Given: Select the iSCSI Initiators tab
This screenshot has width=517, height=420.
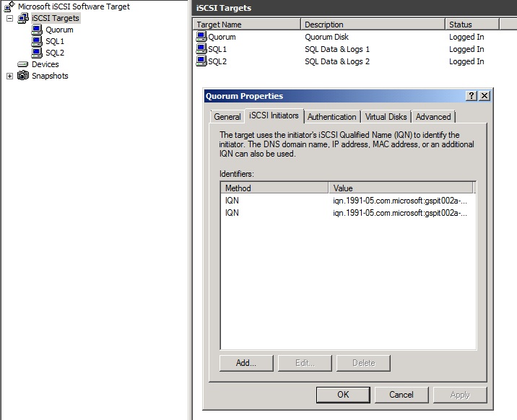Looking at the screenshot, I should coord(274,115).
